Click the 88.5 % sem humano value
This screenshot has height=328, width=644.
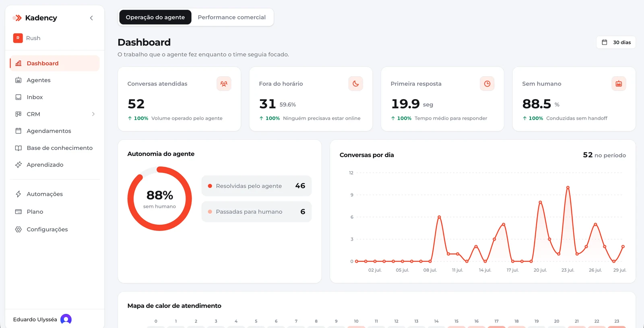[541, 104]
